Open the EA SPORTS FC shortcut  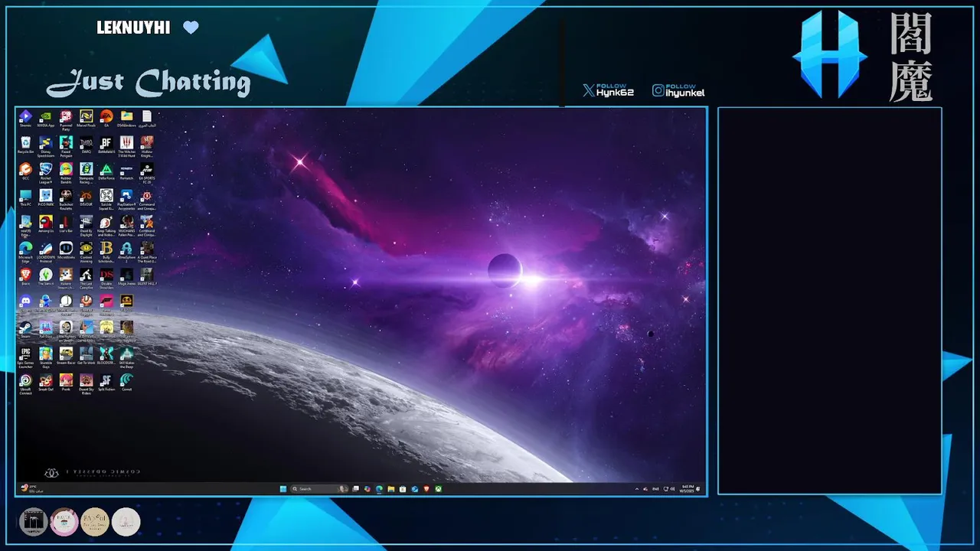tap(147, 173)
